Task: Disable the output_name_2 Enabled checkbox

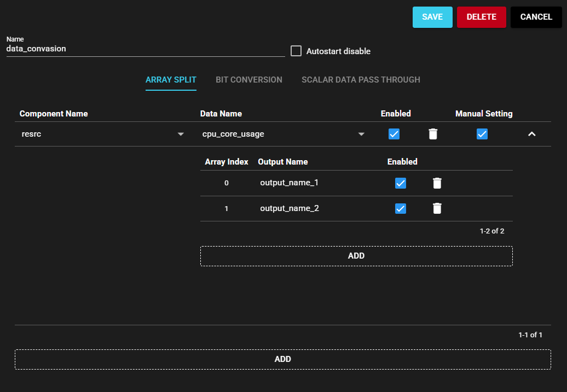Action: pos(401,208)
